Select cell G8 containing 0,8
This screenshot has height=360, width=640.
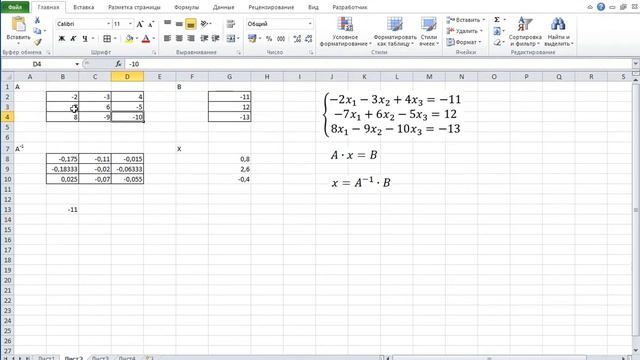pyautogui.click(x=229, y=159)
